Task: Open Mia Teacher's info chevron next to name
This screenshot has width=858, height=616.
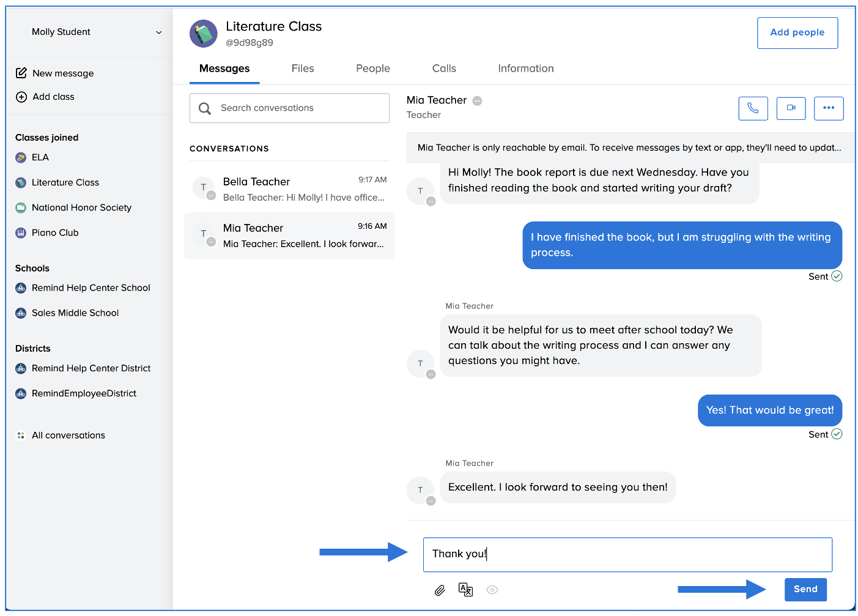Action: click(477, 100)
